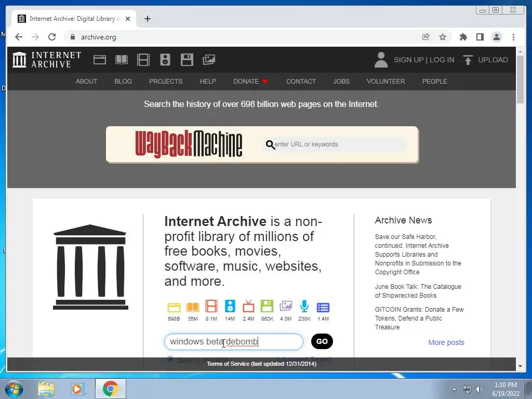The height and width of the screenshot is (399, 532).
Task: Open the 14M audio icon
Action: [x=230, y=307]
